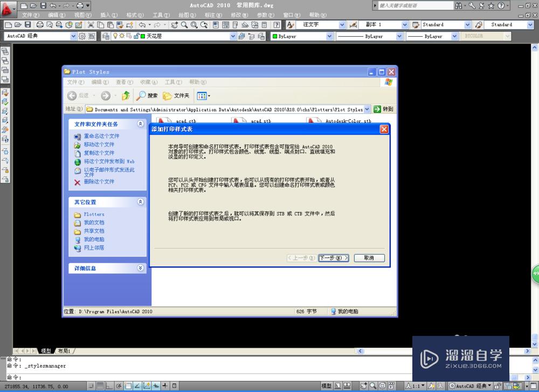Click the Table Style icon
Viewport: 539px width, 392px height.
(416, 25)
